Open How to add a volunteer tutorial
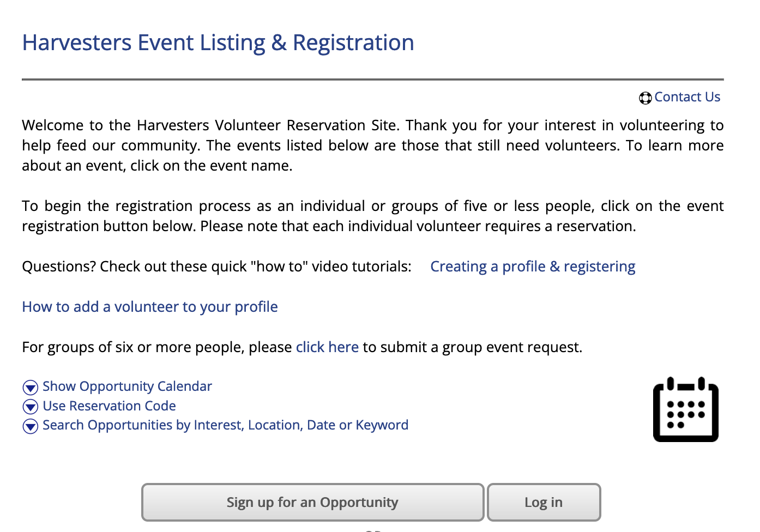The image size is (760, 532). click(x=150, y=307)
